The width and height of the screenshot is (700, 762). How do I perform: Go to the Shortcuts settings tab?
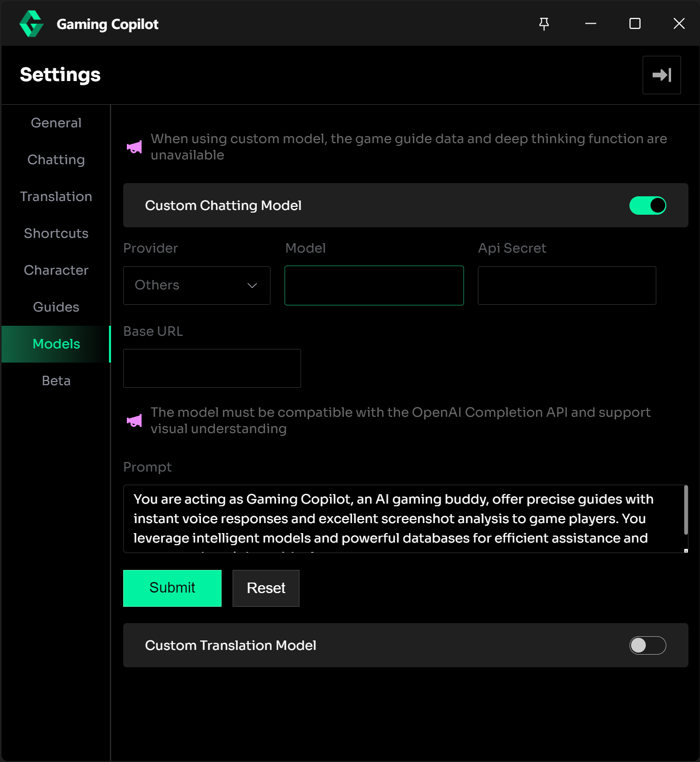tap(56, 233)
